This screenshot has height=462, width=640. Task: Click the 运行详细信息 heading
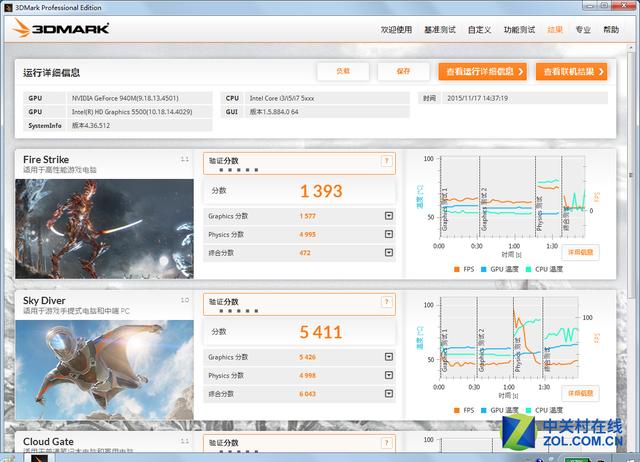(51, 73)
